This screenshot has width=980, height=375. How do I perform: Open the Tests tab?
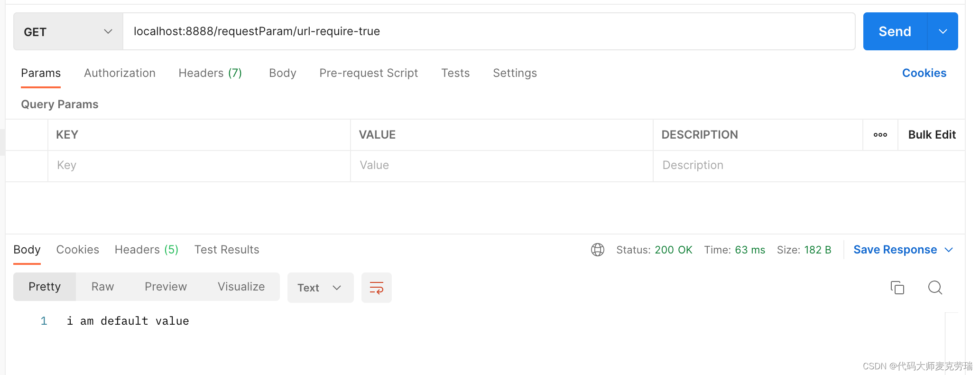455,73
